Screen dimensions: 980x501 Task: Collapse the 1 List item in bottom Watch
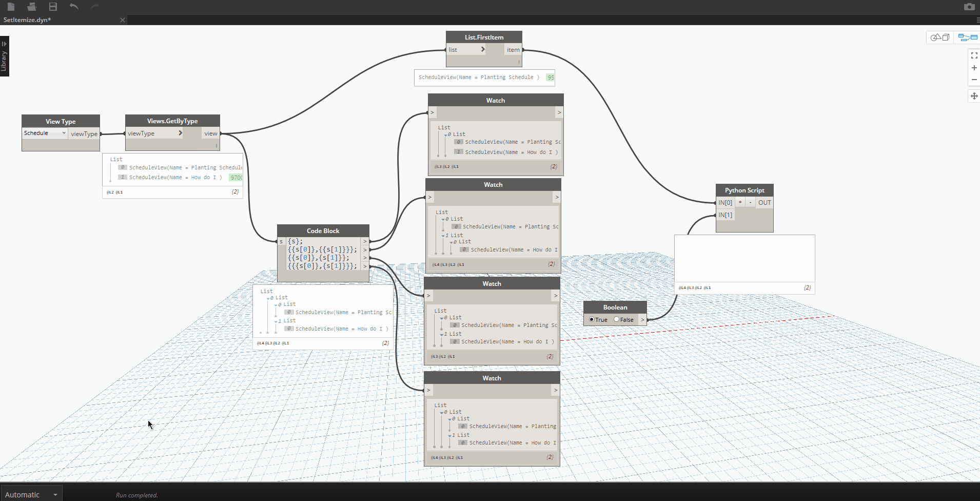[x=449, y=435]
